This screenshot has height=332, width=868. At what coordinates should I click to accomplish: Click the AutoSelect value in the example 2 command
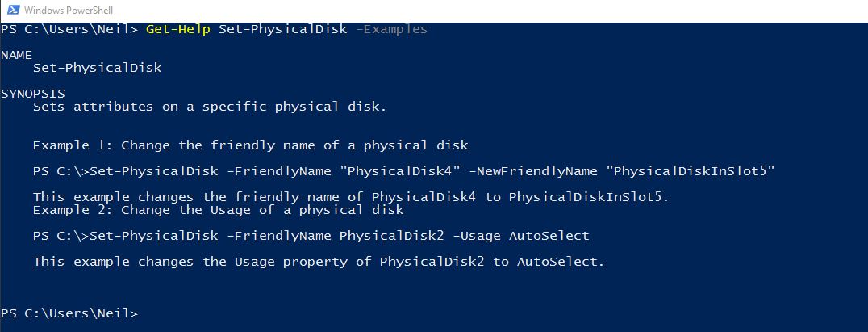[549, 236]
